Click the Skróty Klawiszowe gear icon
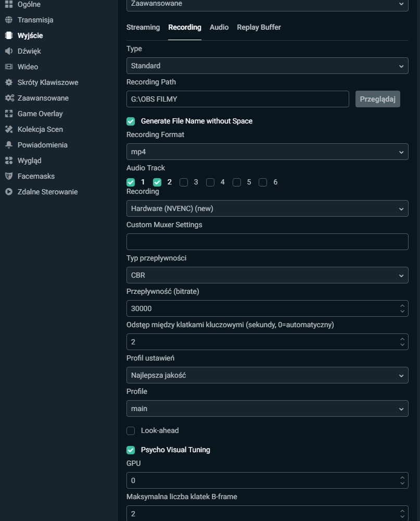 [x=9, y=82]
